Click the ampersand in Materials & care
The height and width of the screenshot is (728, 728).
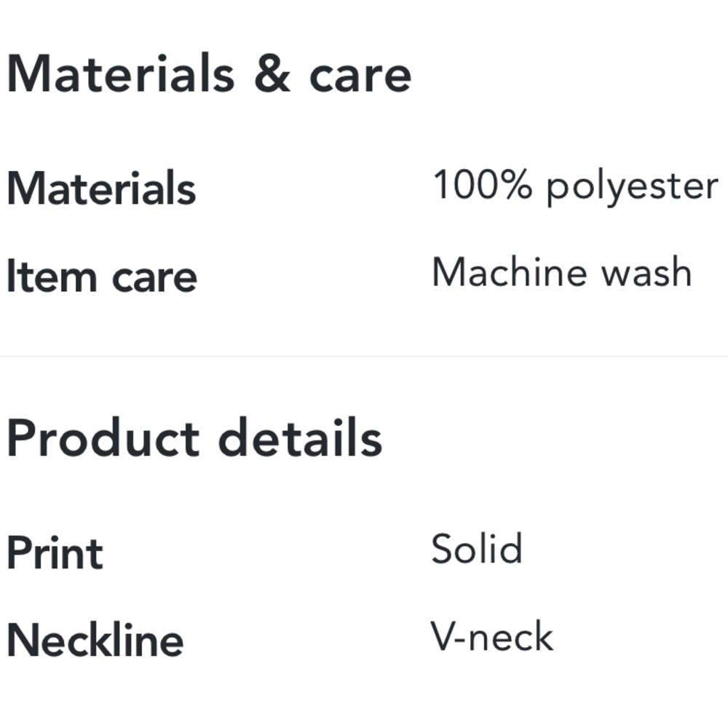click(272, 74)
